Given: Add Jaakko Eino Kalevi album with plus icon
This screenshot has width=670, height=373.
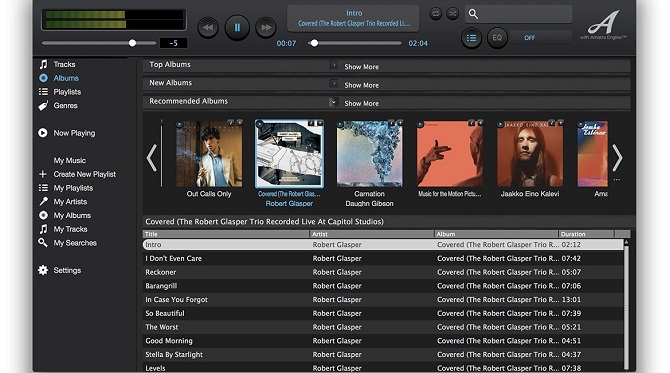Looking at the screenshot, I should pos(560,123).
